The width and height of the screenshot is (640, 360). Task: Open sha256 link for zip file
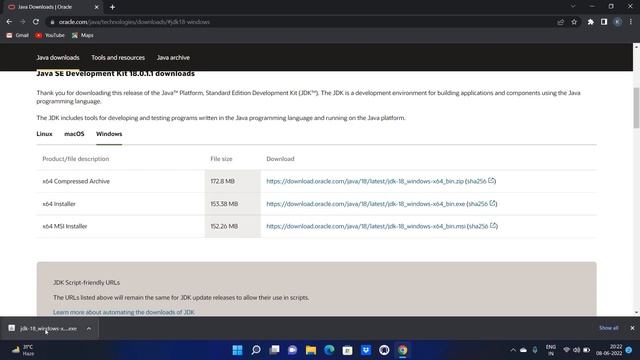(481, 181)
